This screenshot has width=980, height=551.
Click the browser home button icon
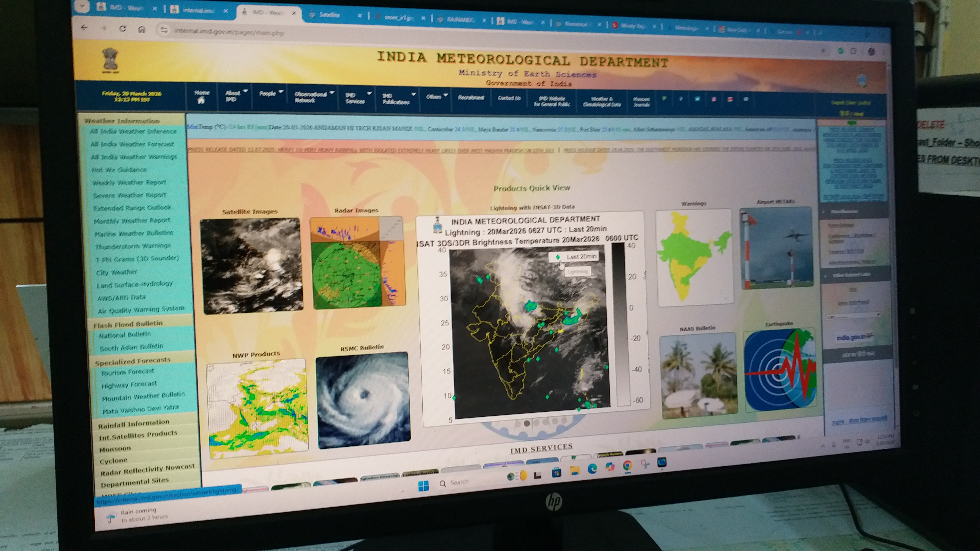coord(142,29)
